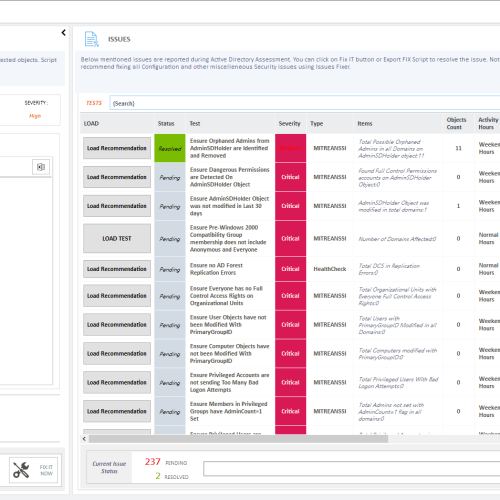The height and width of the screenshot is (500, 500).
Task: Click the empty progress bar beside the issue status
Action: click(x=352, y=469)
